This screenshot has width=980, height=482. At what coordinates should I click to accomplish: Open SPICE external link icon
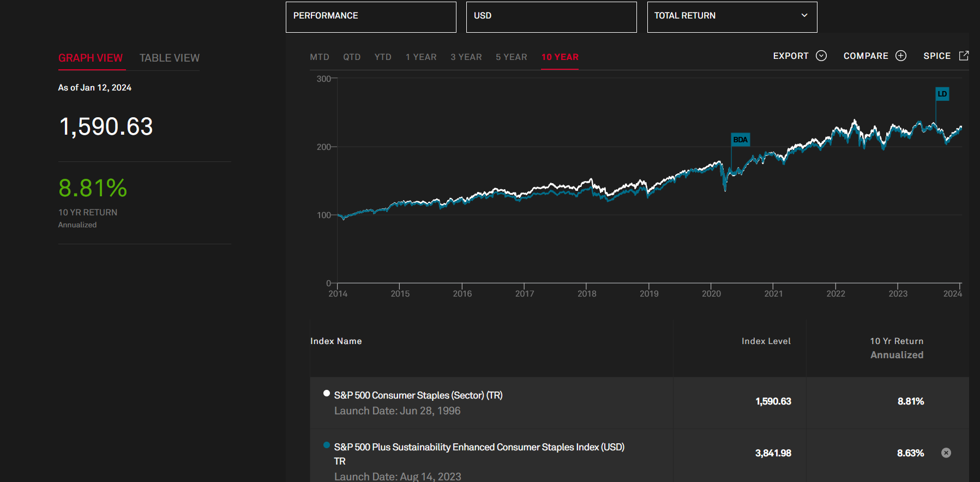pyautogui.click(x=964, y=56)
